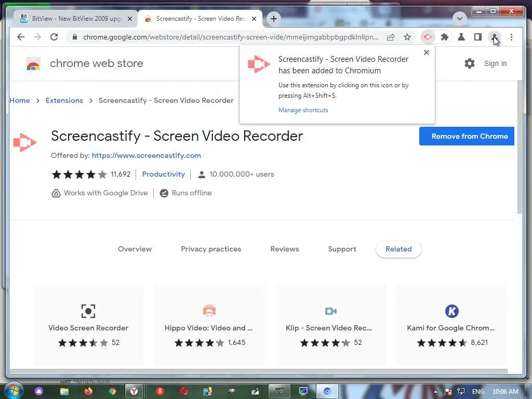
Task: Show hidden system tray icons
Action: coord(436,392)
